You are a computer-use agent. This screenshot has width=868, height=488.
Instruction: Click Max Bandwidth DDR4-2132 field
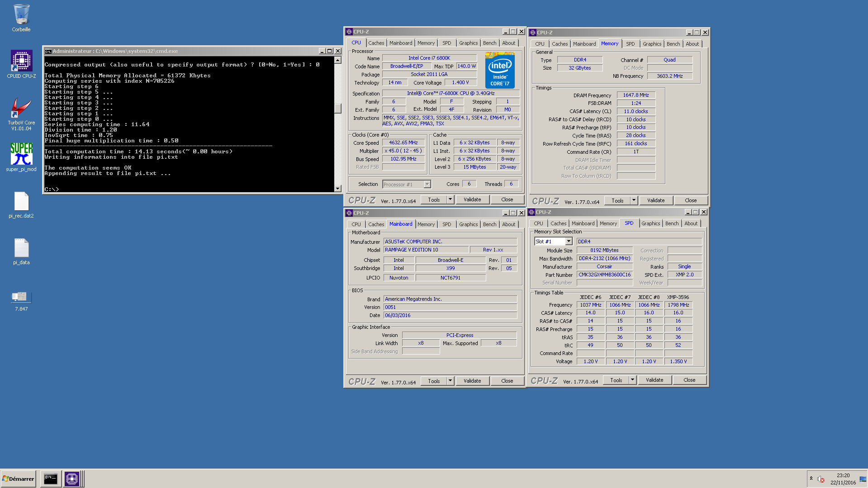click(x=604, y=258)
